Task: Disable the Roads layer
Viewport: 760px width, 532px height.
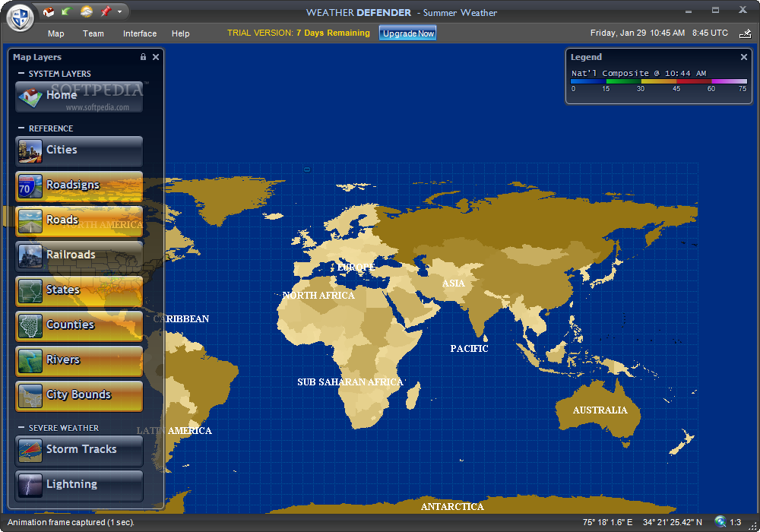Action: pyautogui.click(x=79, y=221)
